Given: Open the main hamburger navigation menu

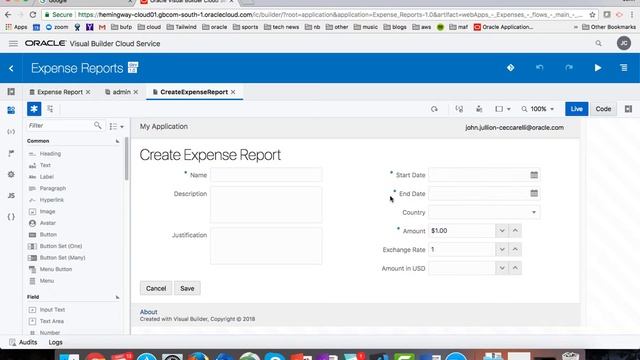Looking at the screenshot, I should (x=13, y=43).
